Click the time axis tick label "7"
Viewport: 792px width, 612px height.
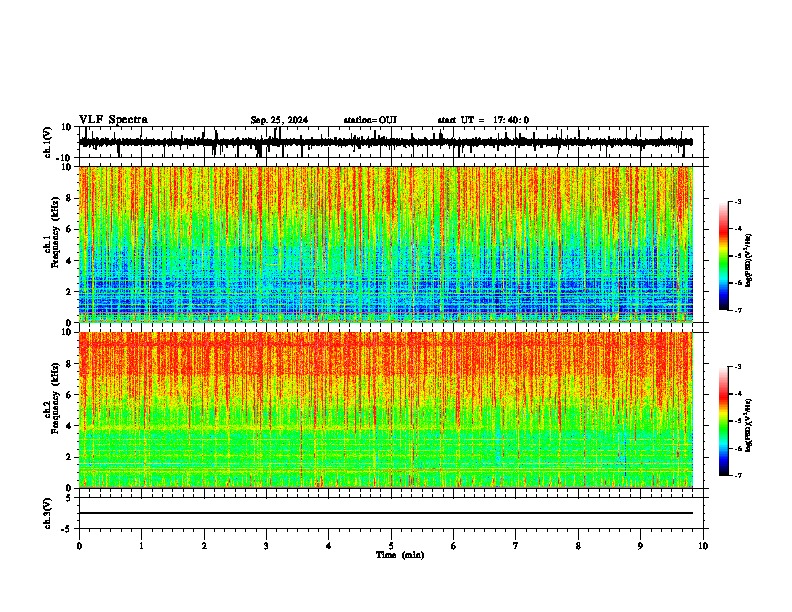pyautogui.click(x=516, y=546)
